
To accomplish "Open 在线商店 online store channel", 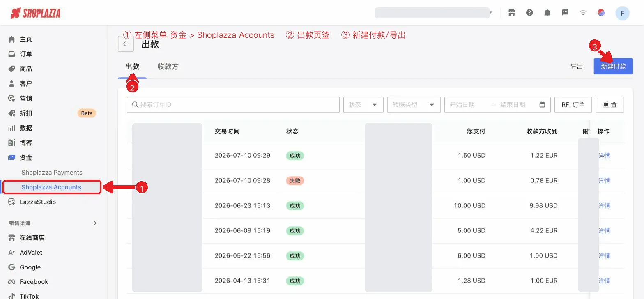I will pos(32,238).
